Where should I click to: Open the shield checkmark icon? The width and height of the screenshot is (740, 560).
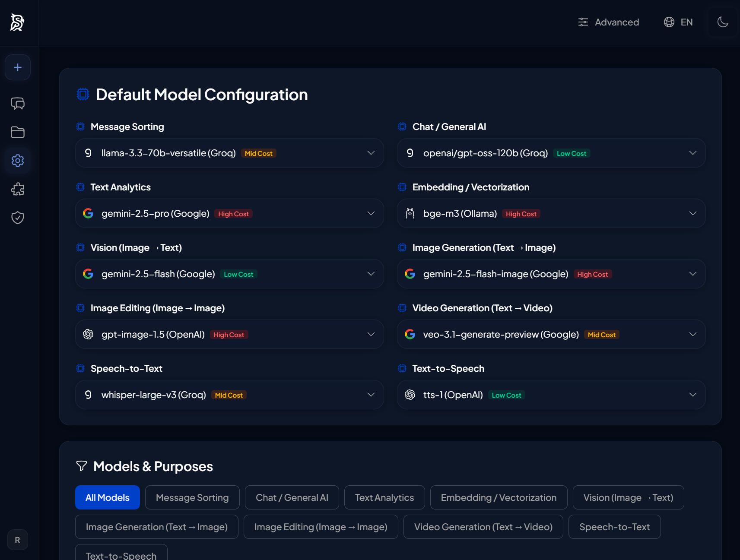pyautogui.click(x=18, y=218)
